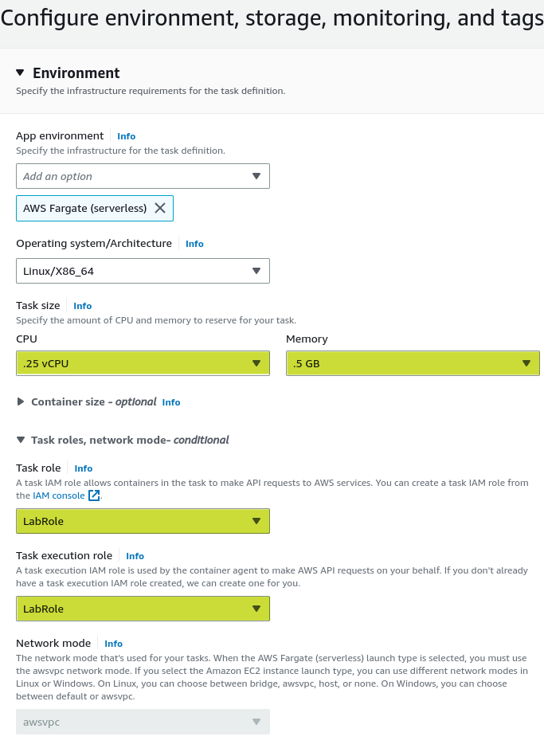Open Info link beside Task role
This screenshot has height=756, width=544.
click(x=84, y=468)
